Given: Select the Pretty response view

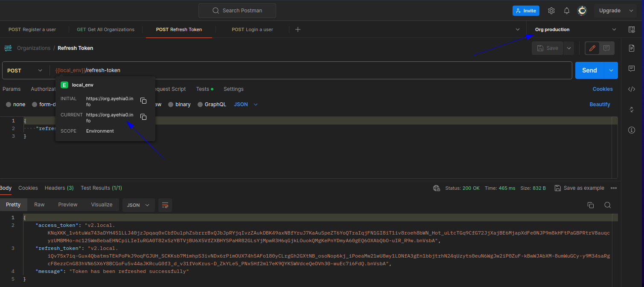Looking at the screenshot, I should tap(13, 205).
